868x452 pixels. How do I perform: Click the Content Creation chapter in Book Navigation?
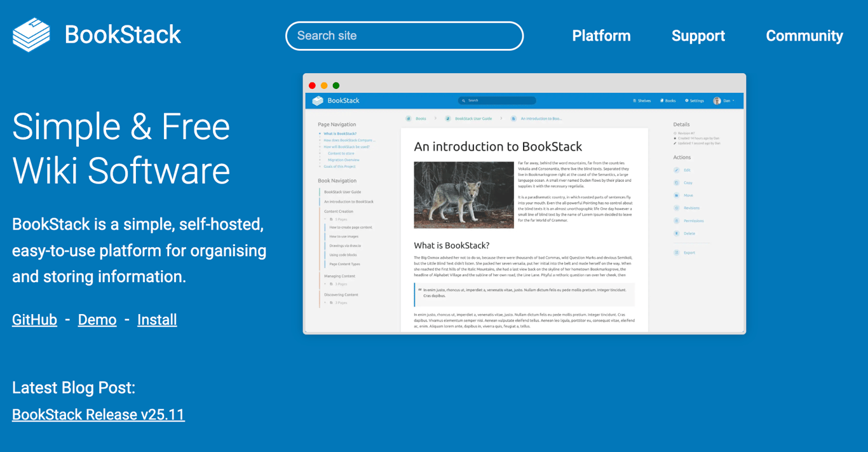pos(339,212)
